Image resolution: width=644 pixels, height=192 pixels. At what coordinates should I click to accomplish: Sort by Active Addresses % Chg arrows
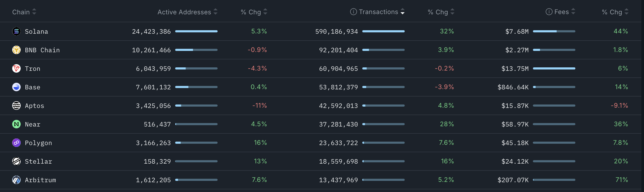(x=265, y=12)
